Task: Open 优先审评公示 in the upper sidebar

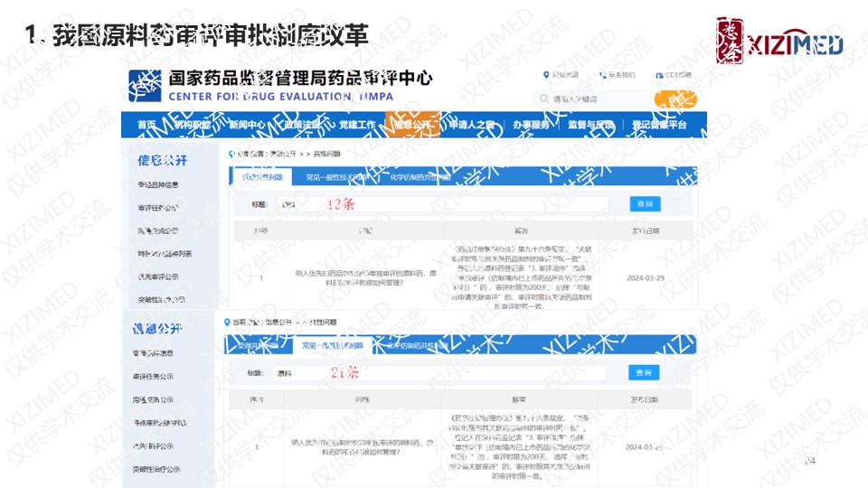Action: pyautogui.click(x=157, y=277)
